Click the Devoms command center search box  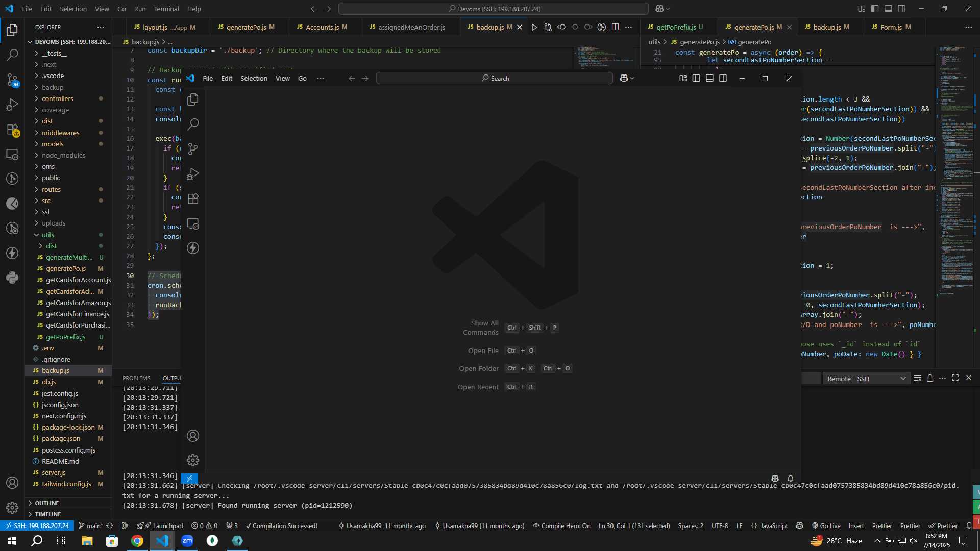pos(493,9)
